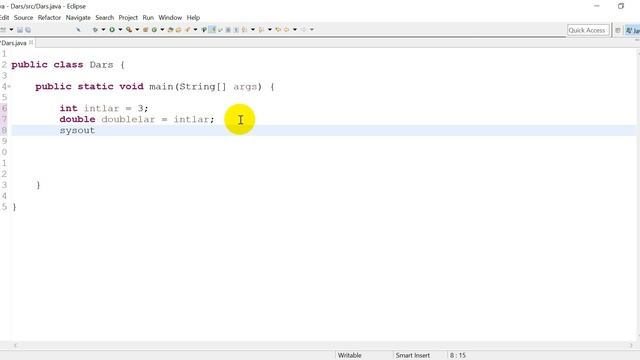Click the Previous Annotation icon

(261, 29)
